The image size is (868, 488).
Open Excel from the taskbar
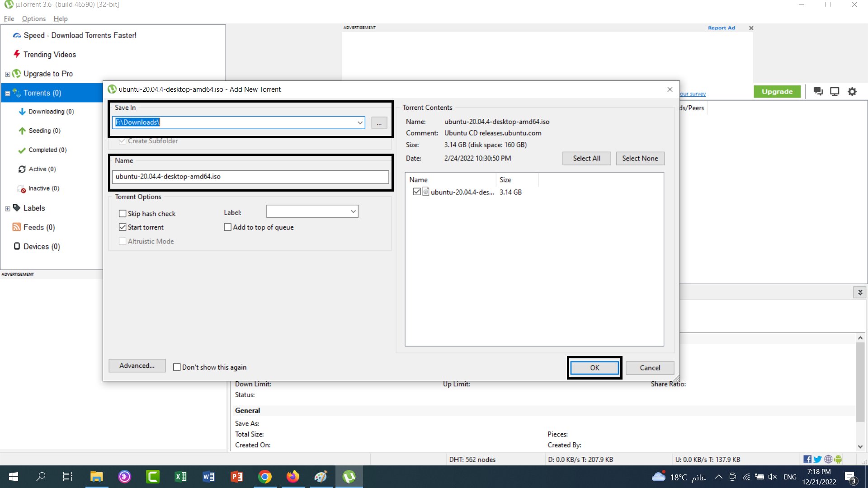click(x=181, y=477)
